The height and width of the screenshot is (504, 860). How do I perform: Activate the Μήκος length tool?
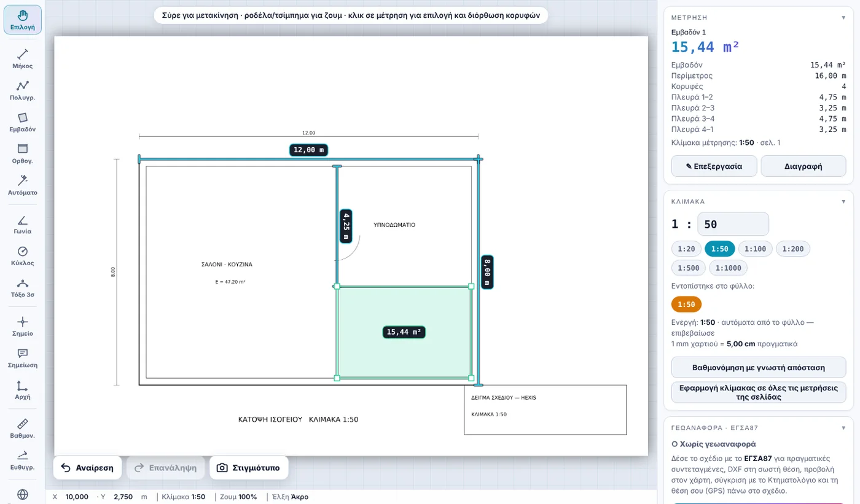23,59
